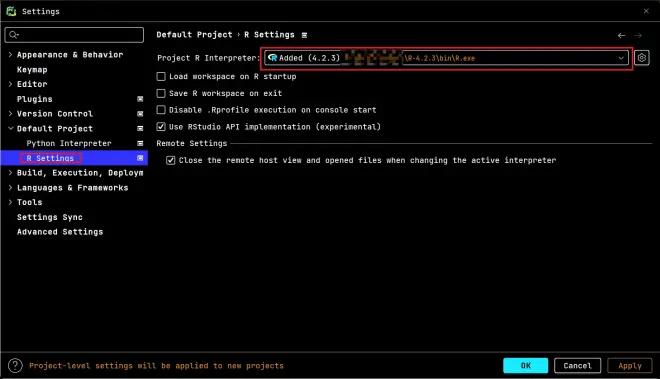Click project-level icon next to Version Control
Image resolution: width=660 pixels, height=379 pixels.
click(x=140, y=114)
